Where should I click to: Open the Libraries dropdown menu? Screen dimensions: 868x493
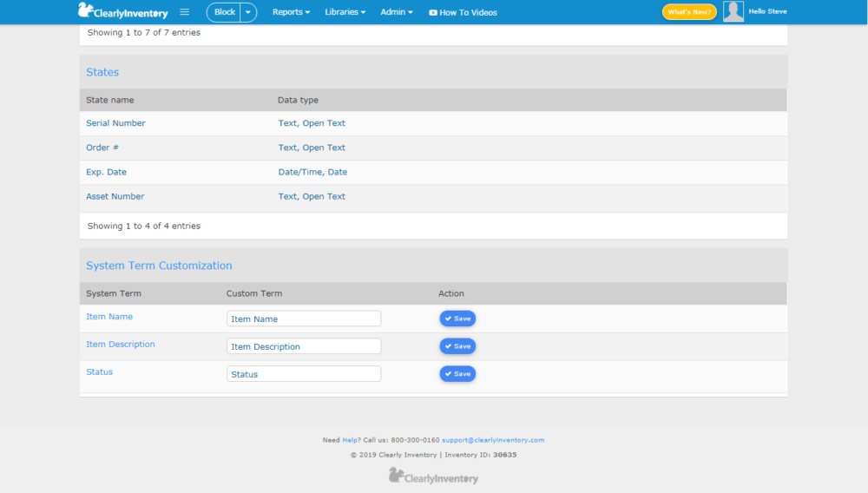point(345,11)
